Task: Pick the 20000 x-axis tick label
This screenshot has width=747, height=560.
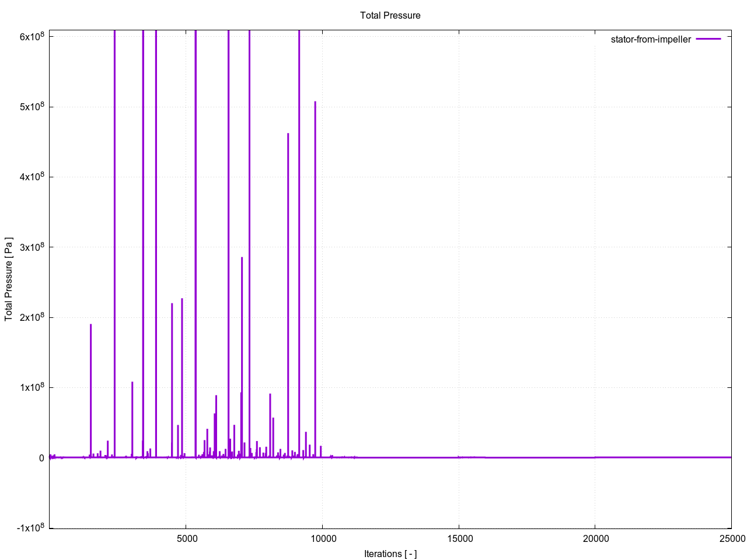Action: pyautogui.click(x=595, y=538)
